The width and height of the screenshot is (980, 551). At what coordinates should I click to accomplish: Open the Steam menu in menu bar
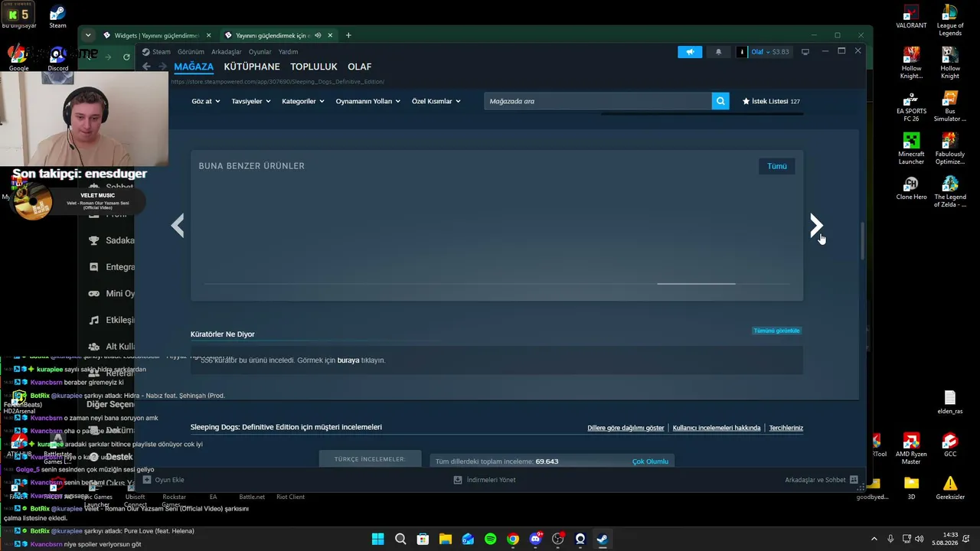[162, 52]
